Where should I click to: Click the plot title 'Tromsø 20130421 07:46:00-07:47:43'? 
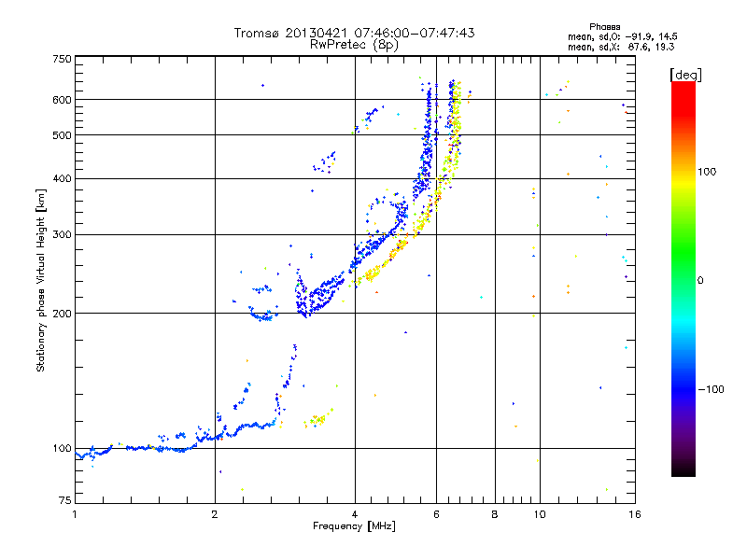pos(354,33)
